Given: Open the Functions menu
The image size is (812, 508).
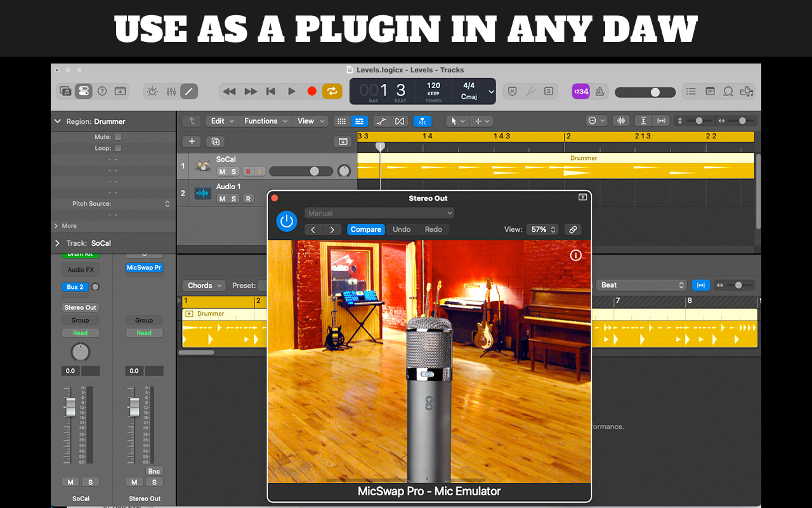Looking at the screenshot, I should tap(265, 121).
